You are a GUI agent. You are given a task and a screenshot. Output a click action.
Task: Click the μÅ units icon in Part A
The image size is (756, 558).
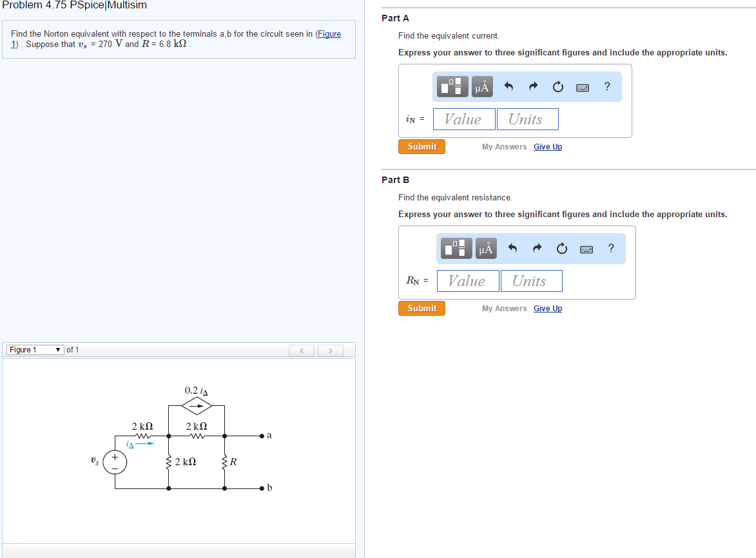(481, 86)
